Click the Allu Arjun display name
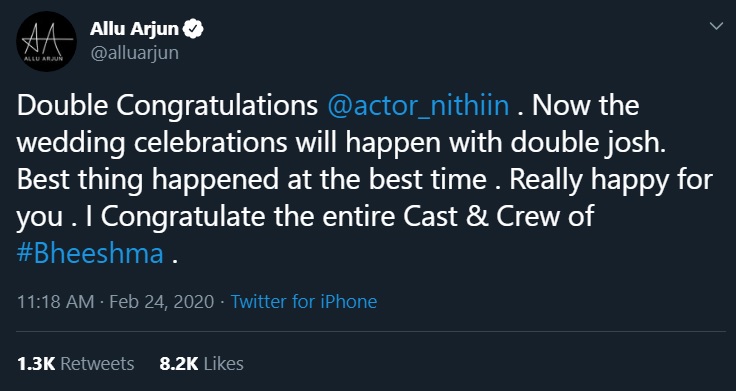Viewport: 736px width, 391px height. tap(134, 30)
